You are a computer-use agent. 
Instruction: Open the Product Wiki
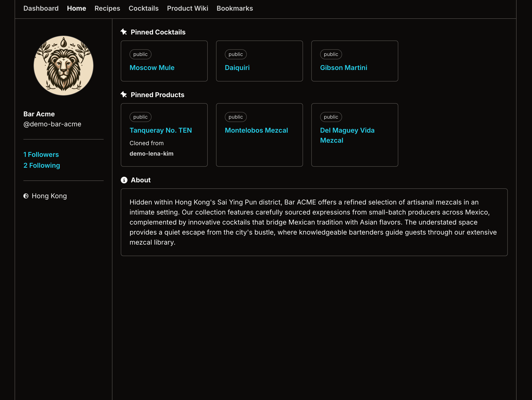click(x=188, y=8)
